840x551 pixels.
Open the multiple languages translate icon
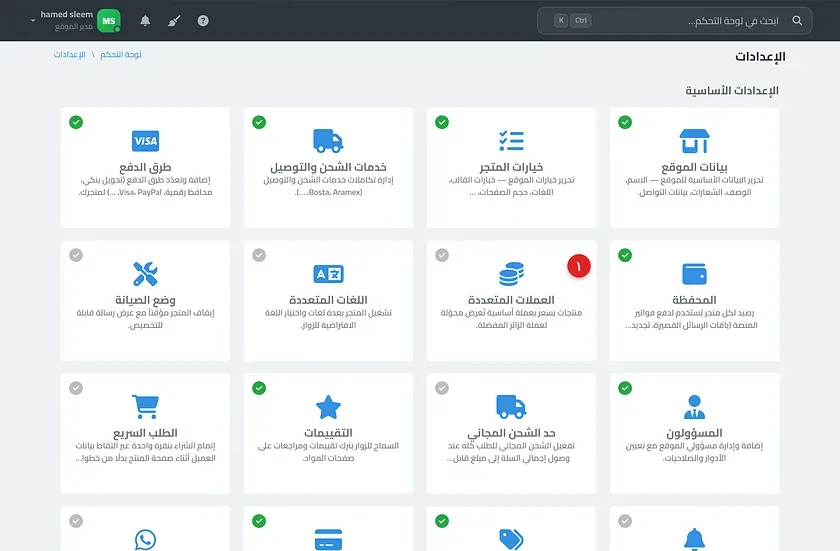click(x=328, y=274)
